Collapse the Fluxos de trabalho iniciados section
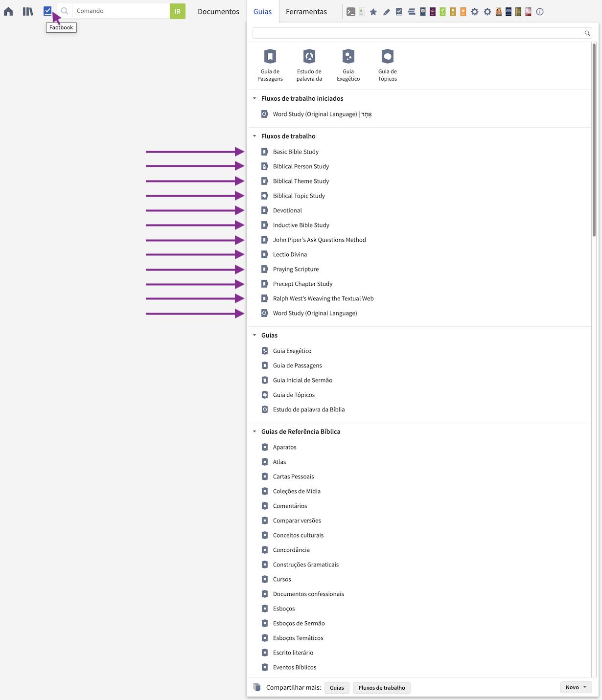Image resolution: width=602 pixels, height=700 pixels. [255, 98]
